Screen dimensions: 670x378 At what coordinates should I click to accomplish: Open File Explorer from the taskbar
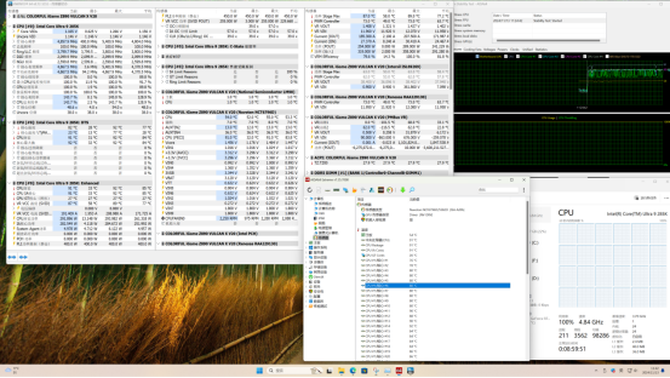[x=341, y=371]
